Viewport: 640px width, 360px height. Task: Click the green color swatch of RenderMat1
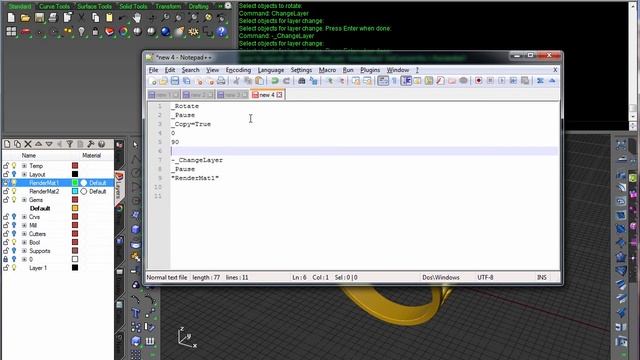coord(75,183)
